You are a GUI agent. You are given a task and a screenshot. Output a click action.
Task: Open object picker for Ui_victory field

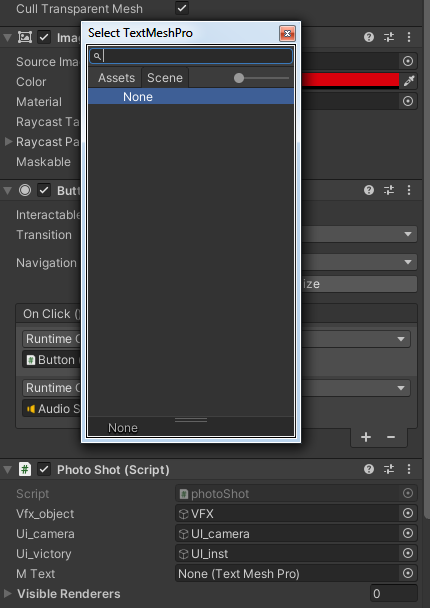coord(408,554)
